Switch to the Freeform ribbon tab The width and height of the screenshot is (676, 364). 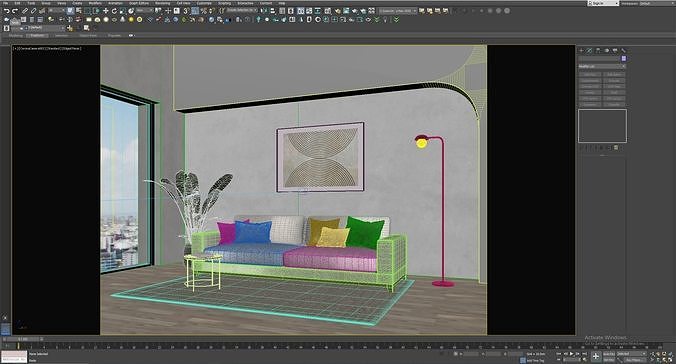click(38, 35)
